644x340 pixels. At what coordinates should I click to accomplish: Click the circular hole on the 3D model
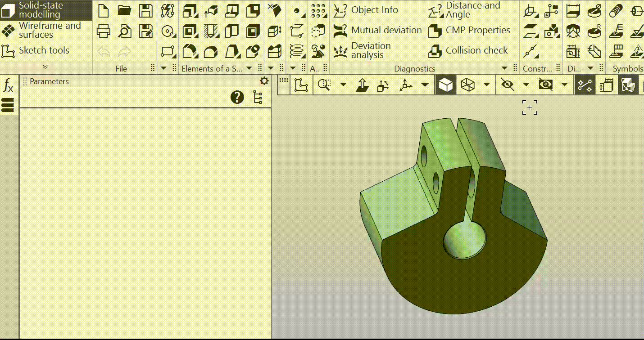click(464, 240)
